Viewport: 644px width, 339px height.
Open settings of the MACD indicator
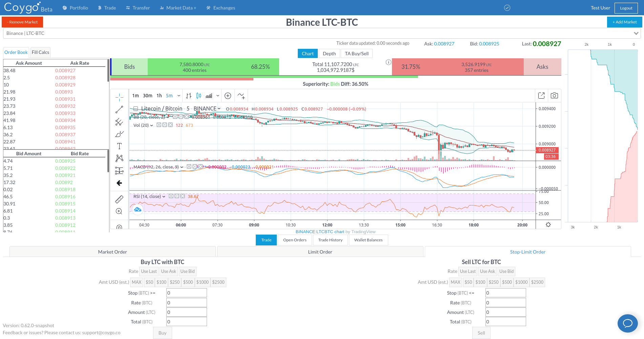coord(195,167)
